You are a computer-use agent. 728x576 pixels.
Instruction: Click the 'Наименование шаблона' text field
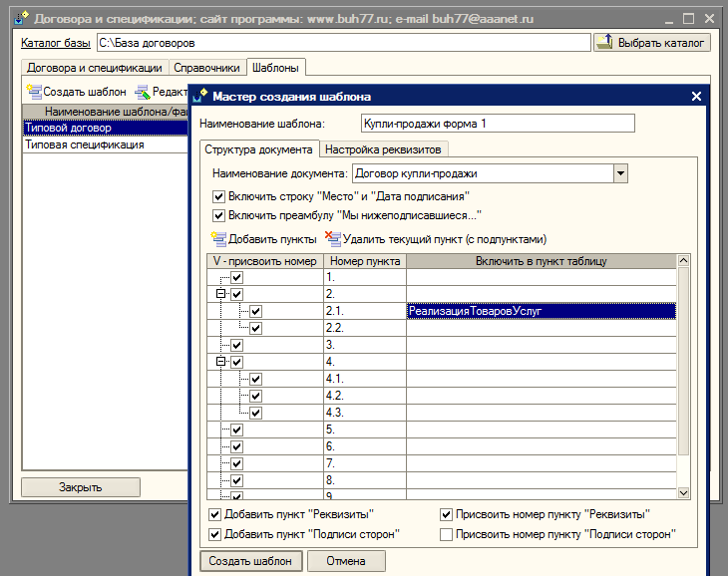pyautogui.click(x=482, y=124)
